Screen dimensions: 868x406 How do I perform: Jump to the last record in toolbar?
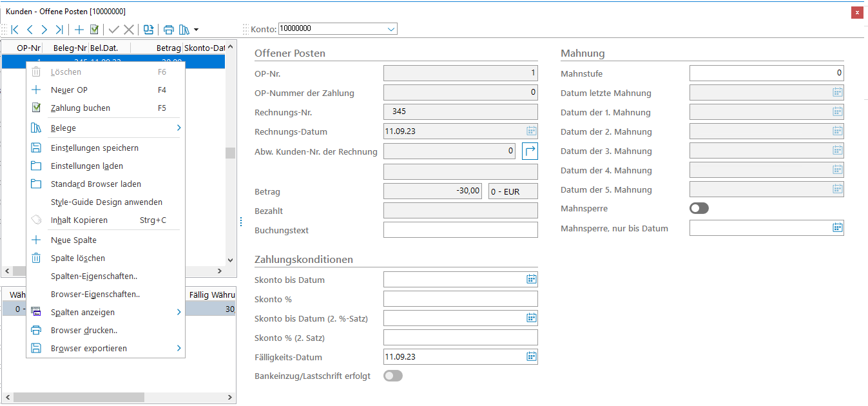point(59,30)
